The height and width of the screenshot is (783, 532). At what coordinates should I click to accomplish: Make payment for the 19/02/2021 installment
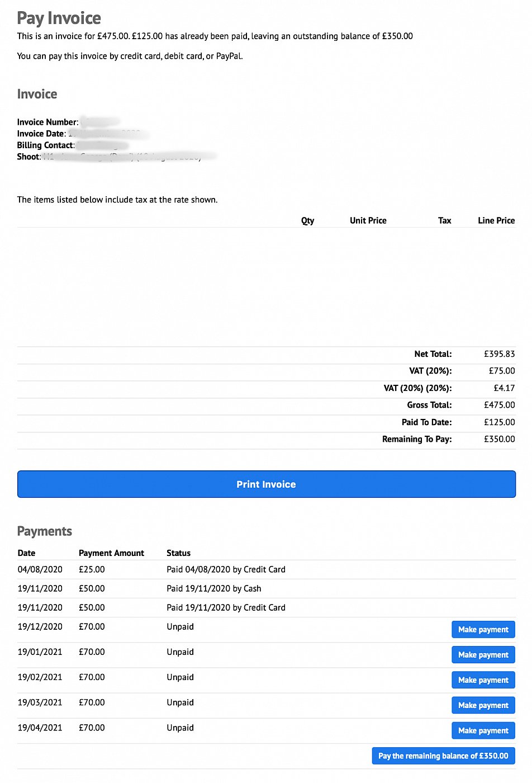click(x=483, y=680)
